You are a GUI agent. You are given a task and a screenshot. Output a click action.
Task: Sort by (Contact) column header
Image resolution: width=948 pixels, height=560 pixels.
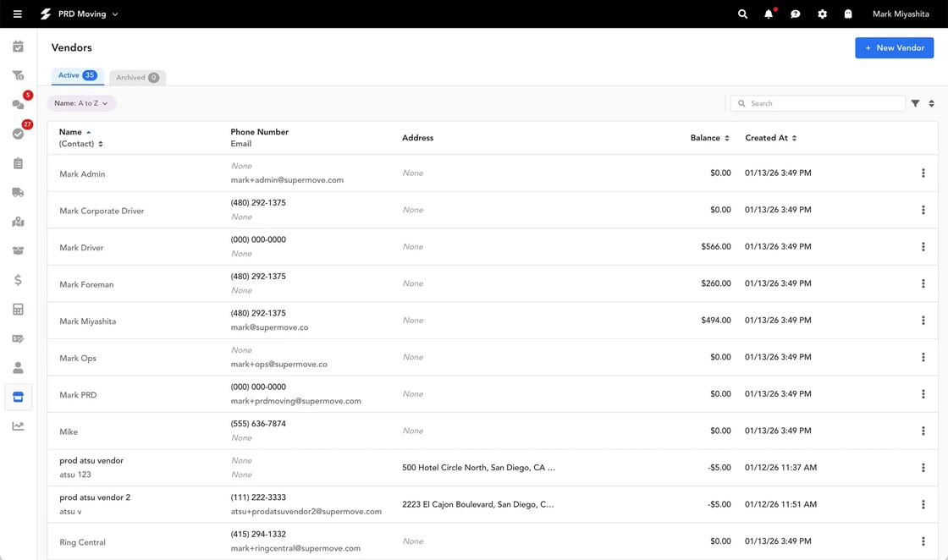81,144
